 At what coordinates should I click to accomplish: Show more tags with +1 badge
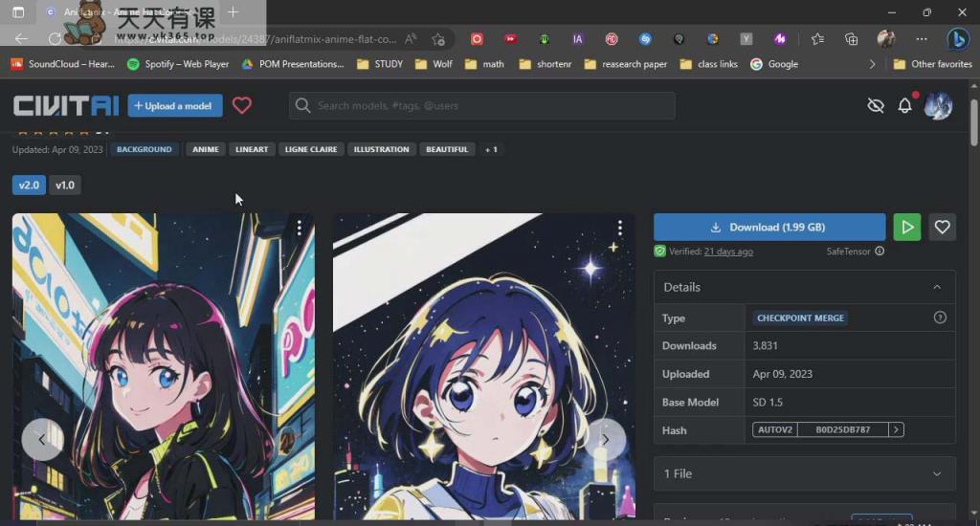pos(491,149)
